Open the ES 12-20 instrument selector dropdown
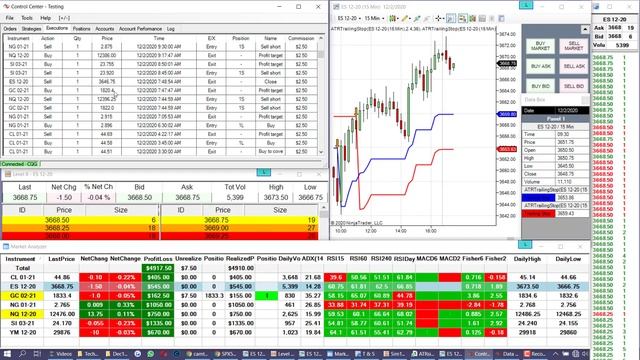The width and height of the screenshot is (640, 360). tap(349, 18)
